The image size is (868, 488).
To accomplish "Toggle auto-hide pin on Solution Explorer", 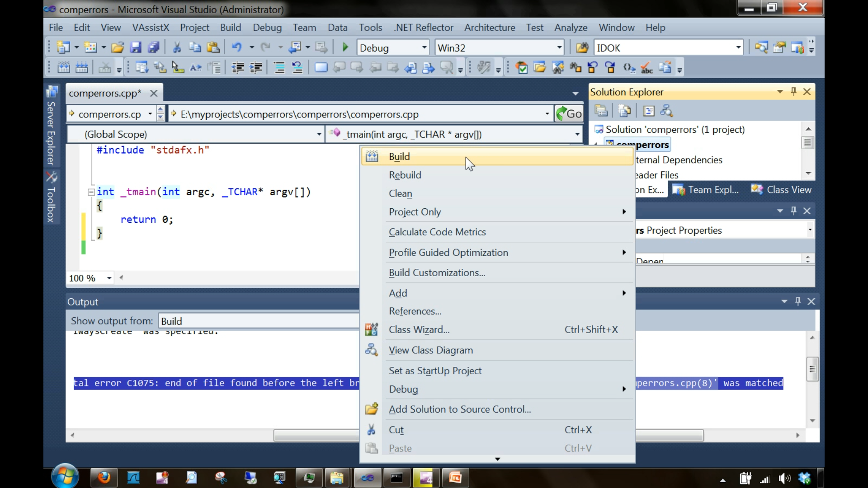I will point(793,92).
